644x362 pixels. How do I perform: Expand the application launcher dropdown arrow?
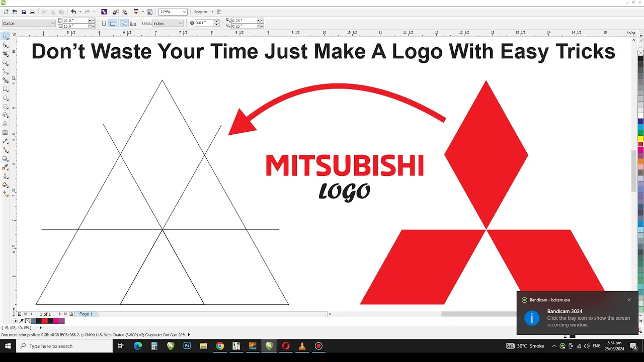143,12
